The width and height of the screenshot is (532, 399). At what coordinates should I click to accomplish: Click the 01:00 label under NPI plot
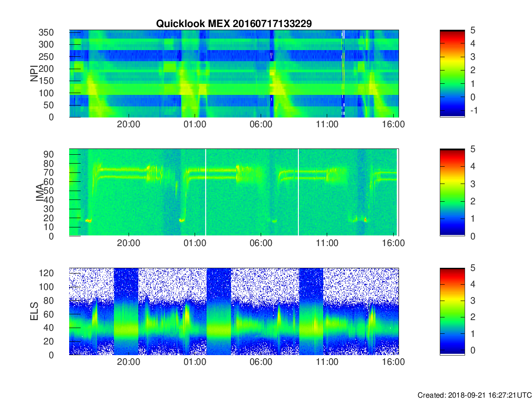tap(195, 125)
